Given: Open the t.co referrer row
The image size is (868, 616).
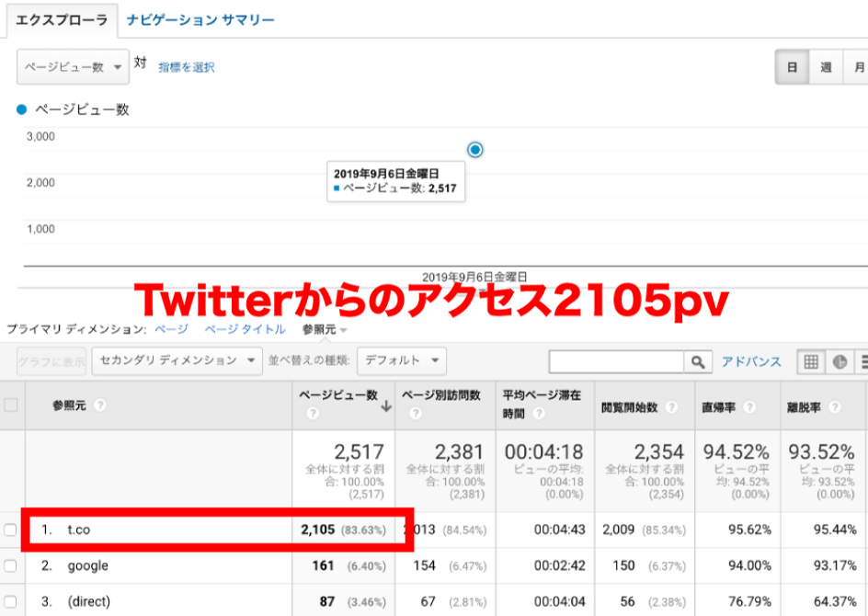Looking at the screenshot, I should (78, 530).
